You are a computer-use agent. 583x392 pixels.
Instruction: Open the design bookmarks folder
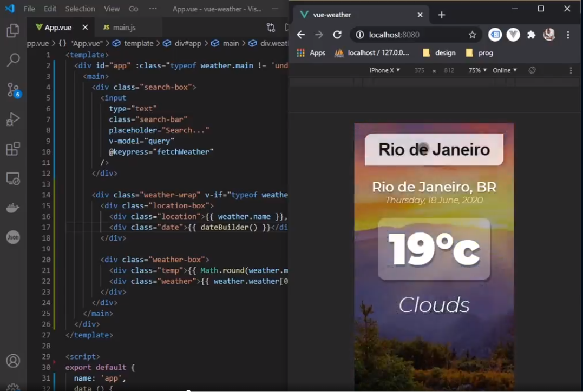point(439,52)
